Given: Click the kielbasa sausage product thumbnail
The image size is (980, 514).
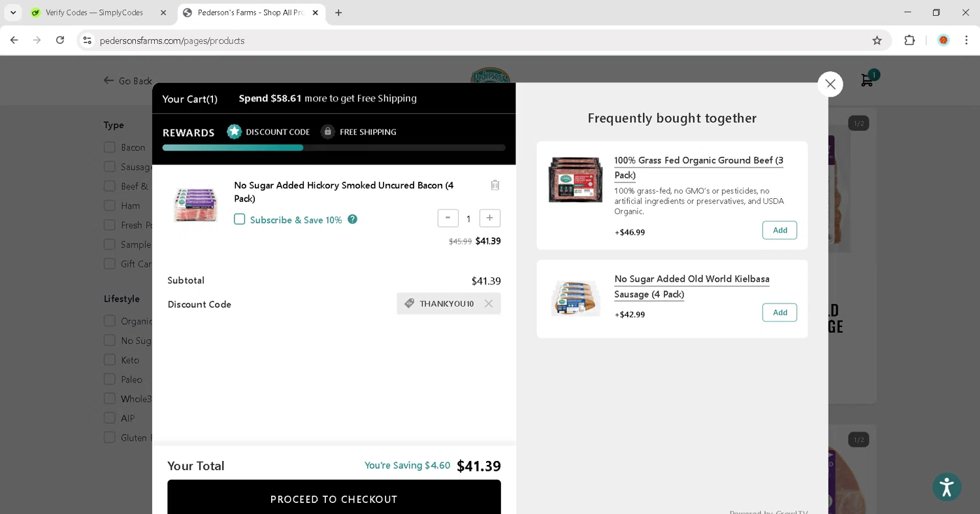Looking at the screenshot, I should coord(576,298).
